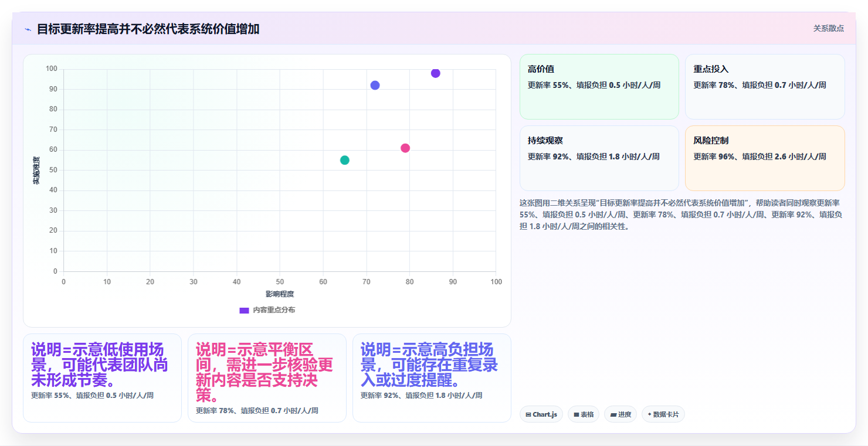This screenshot has height=446, width=868.
Task: Open the 持续观察 card
Action: pos(599,158)
